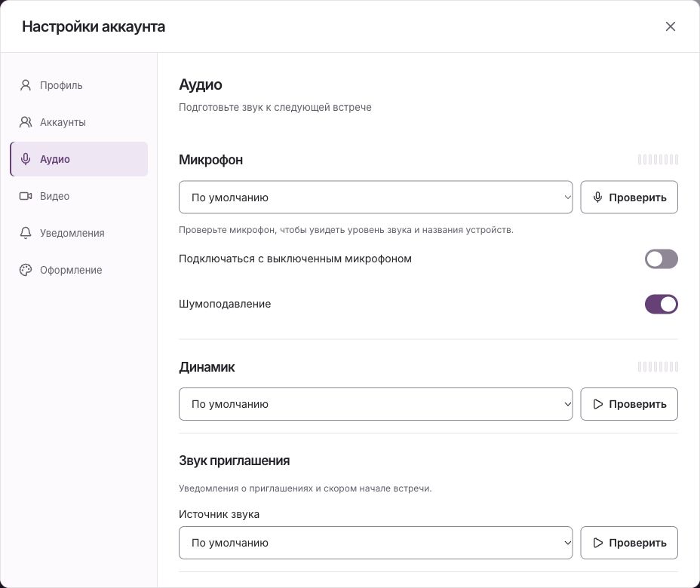The width and height of the screenshot is (700, 588).
Task: Open the Источник звука dropdown
Action: (376, 543)
